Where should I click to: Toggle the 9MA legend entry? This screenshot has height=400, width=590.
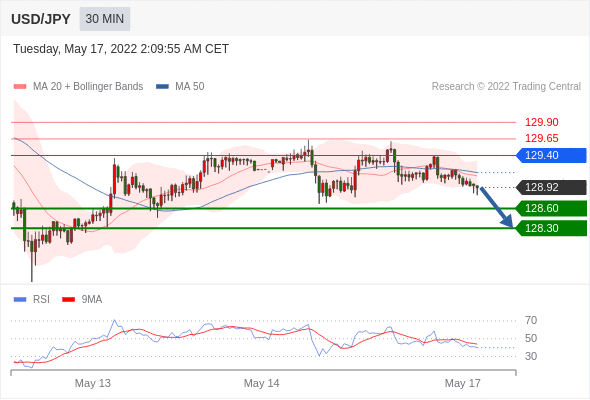point(82,300)
